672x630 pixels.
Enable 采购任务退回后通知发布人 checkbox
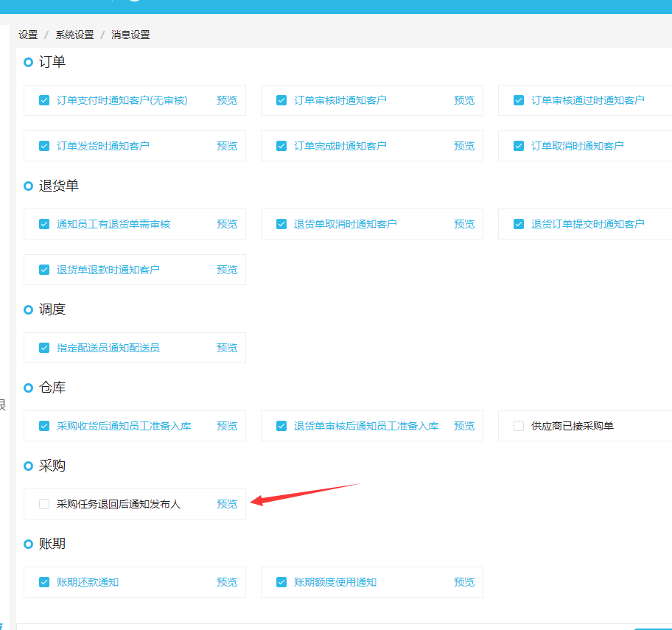pyautogui.click(x=44, y=504)
